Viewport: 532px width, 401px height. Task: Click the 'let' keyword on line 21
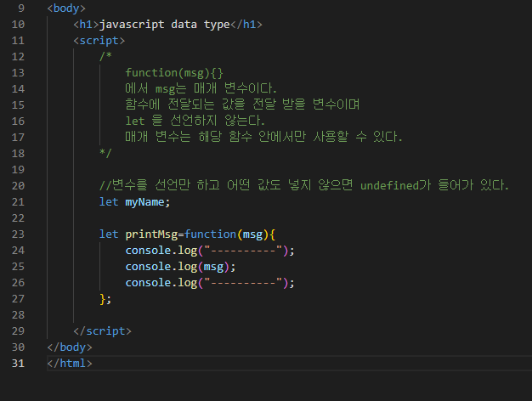pos(109,202)
